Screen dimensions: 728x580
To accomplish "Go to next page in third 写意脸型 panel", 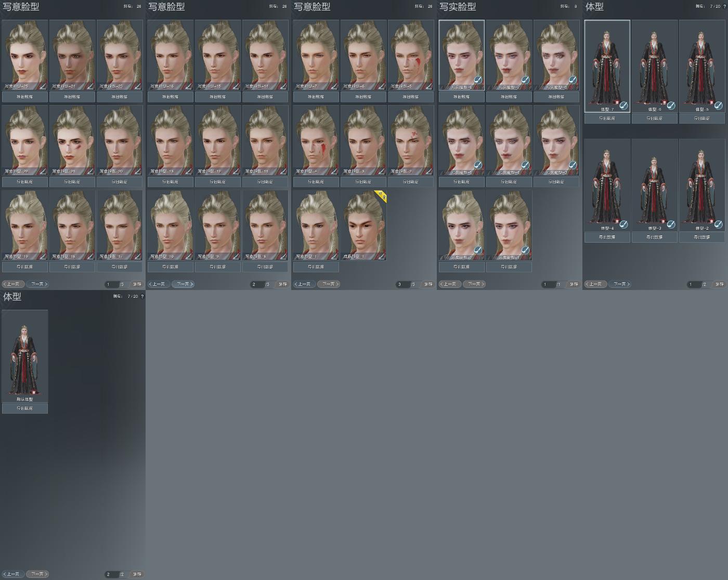I will (x=329, y=284).
